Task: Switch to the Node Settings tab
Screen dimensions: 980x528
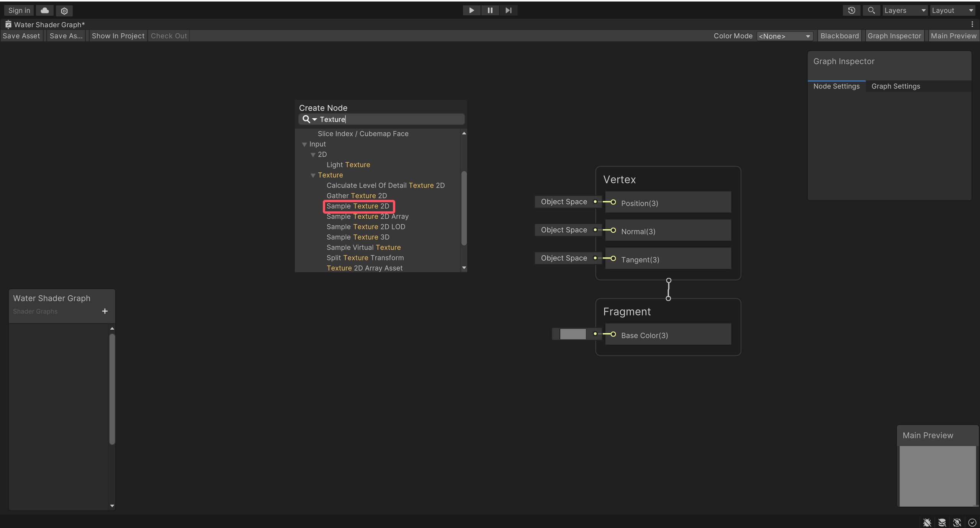Action: click(836, 86)
